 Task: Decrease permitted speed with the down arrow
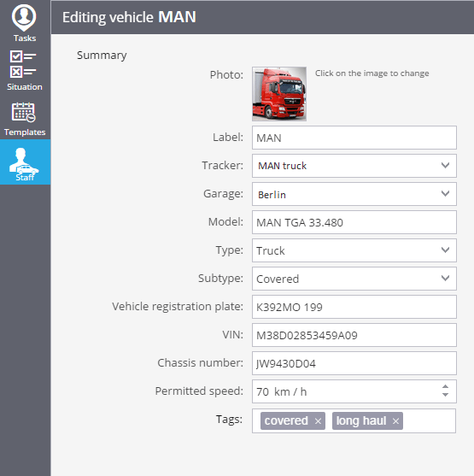coord(445,395)
